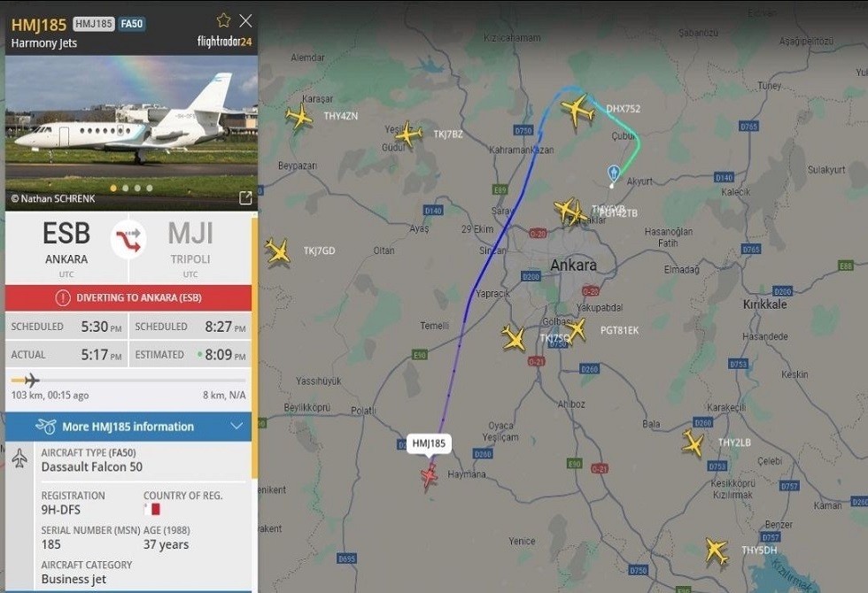Select the THY4ZN aircraft icon
This screenshot has width=868, height=593.
pos(299,117)
